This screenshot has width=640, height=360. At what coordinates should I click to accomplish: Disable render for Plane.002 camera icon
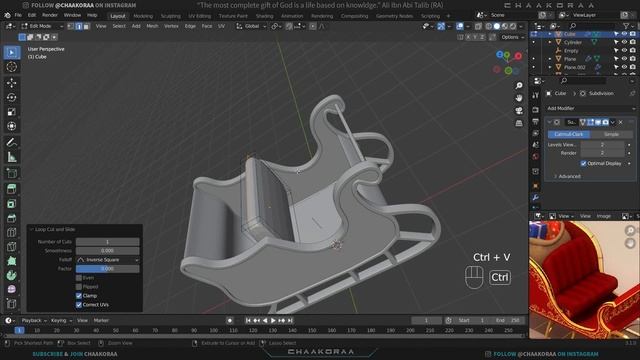632,67
